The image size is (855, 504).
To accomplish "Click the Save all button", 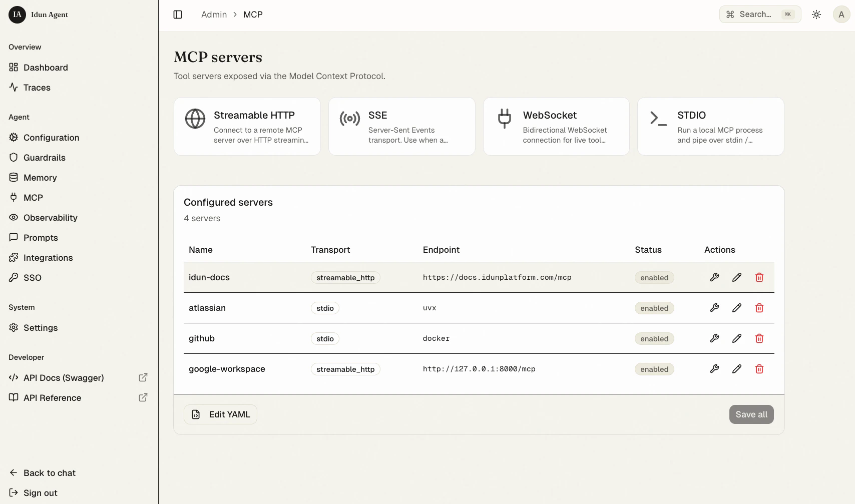I will (x=751, y=414).
